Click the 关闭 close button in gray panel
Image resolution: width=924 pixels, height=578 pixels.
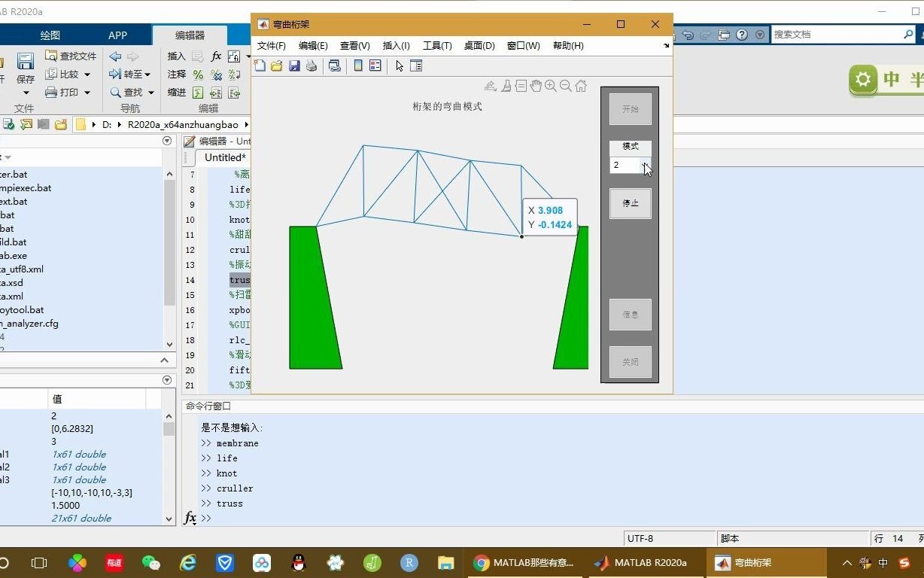coord(631,362)
